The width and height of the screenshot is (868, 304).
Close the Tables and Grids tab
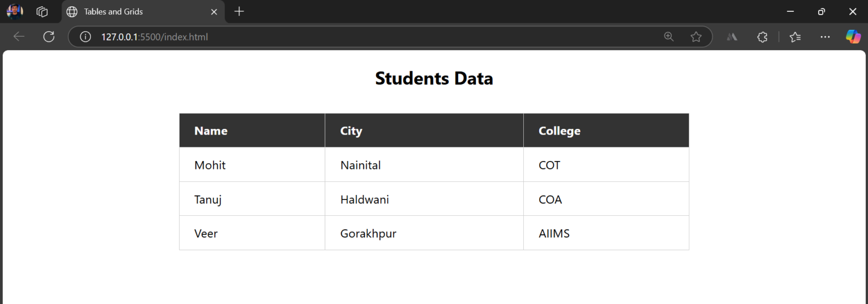point(214,11)
